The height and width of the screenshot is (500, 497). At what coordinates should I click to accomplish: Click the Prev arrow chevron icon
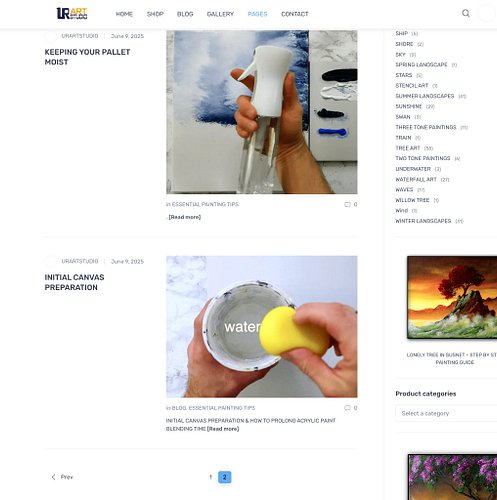point(53,477)
